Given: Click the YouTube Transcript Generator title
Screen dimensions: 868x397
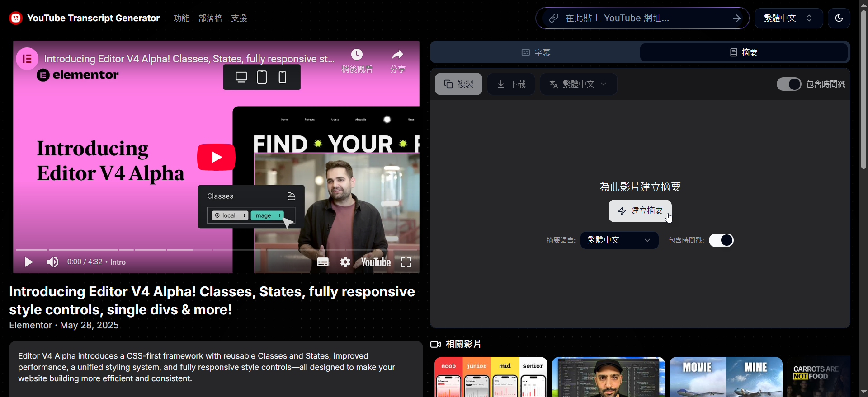Looking at the screenshot, I should (x=94, y=18).
